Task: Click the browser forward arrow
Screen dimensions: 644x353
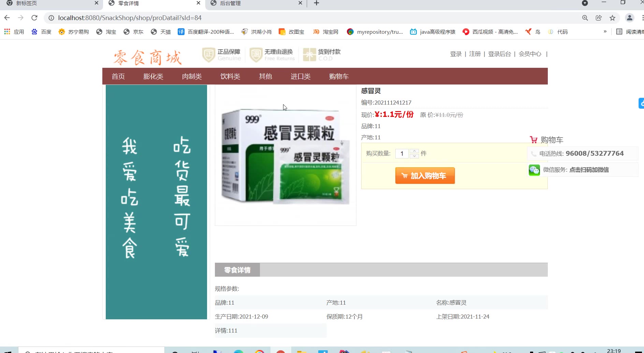Action: point(21,18)
